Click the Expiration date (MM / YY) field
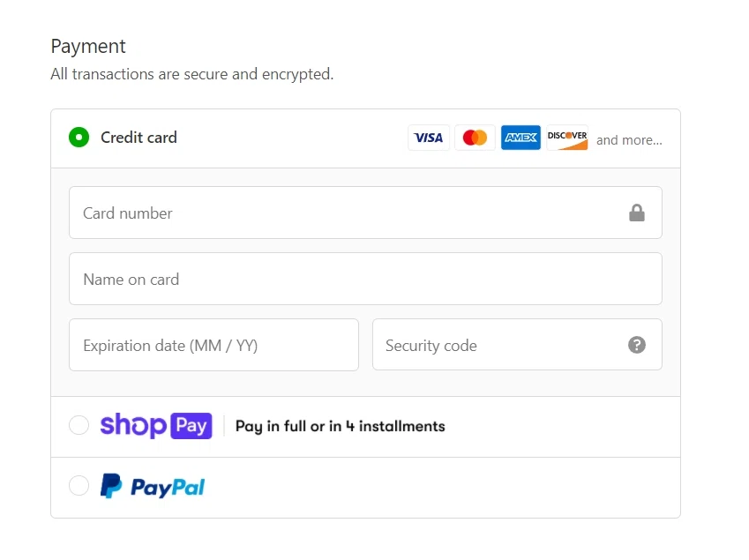 point(213,345)
